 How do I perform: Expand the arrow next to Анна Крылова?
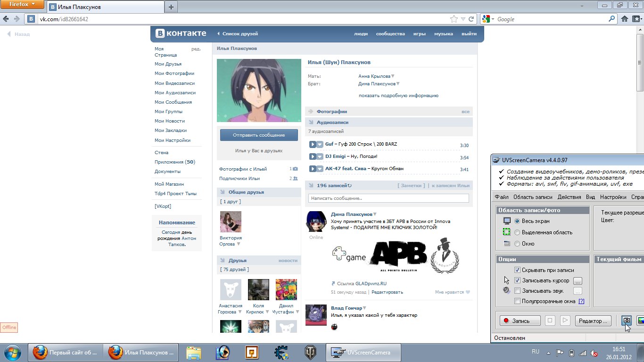(393, 76)
